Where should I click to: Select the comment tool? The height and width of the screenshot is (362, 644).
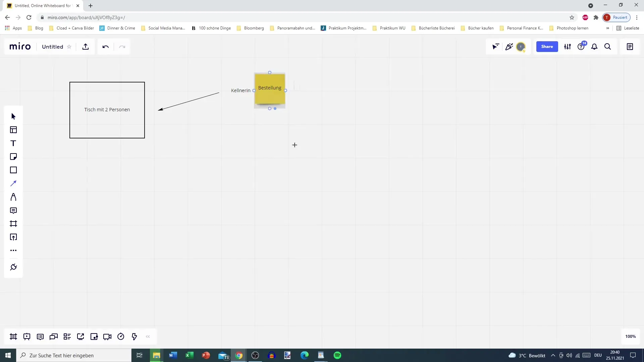point(13,210)
